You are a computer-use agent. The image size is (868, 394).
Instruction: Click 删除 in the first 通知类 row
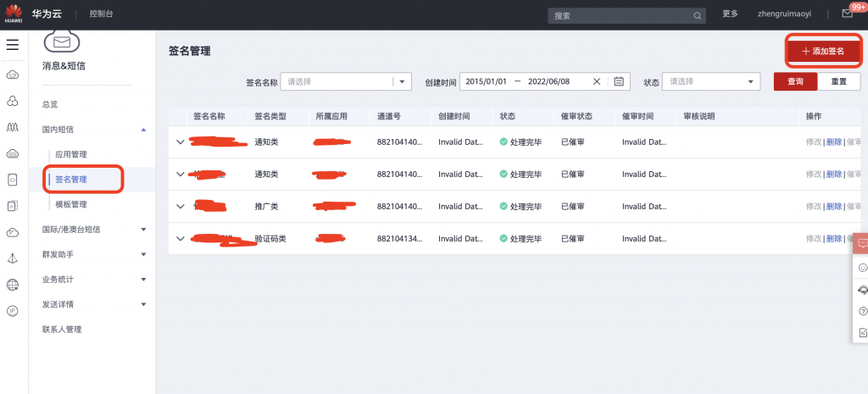[834, 142]
